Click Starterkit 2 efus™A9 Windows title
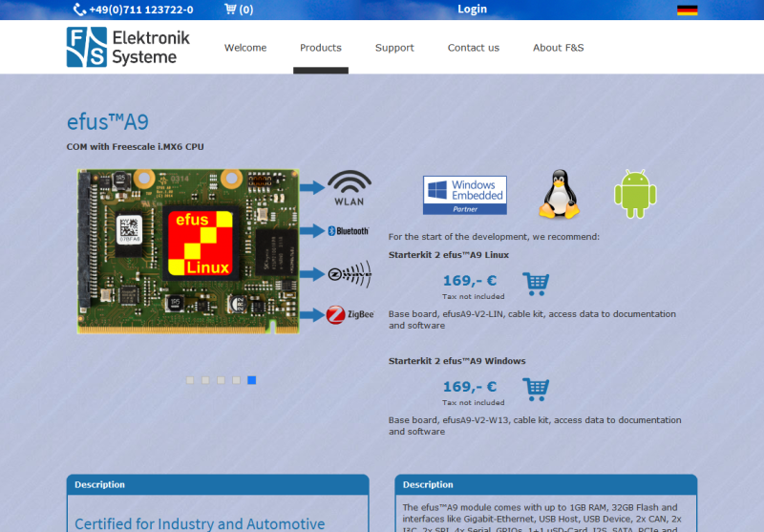The height and width of the screenshot is (532, 764). [457, 361]
